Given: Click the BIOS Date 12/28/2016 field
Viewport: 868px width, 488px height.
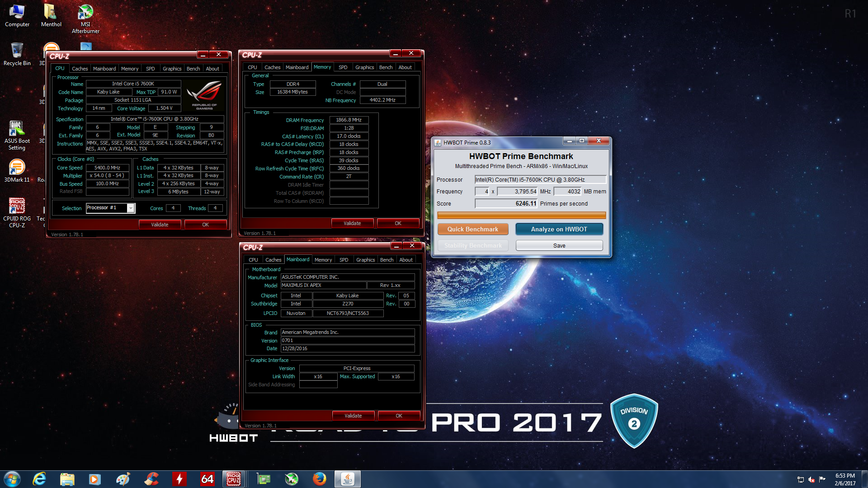Looking at the screenshot, I should click(348, 348).
